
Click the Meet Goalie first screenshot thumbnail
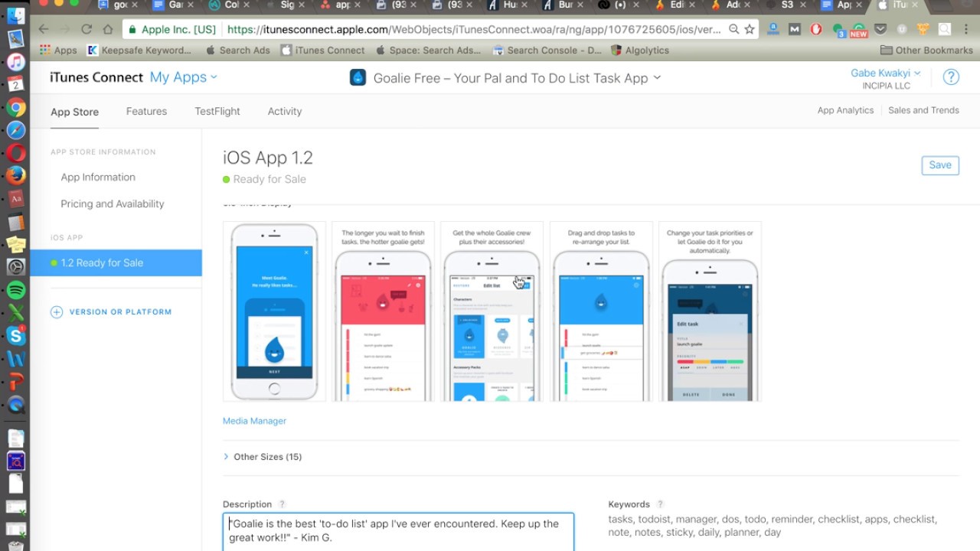click(274, 311)
